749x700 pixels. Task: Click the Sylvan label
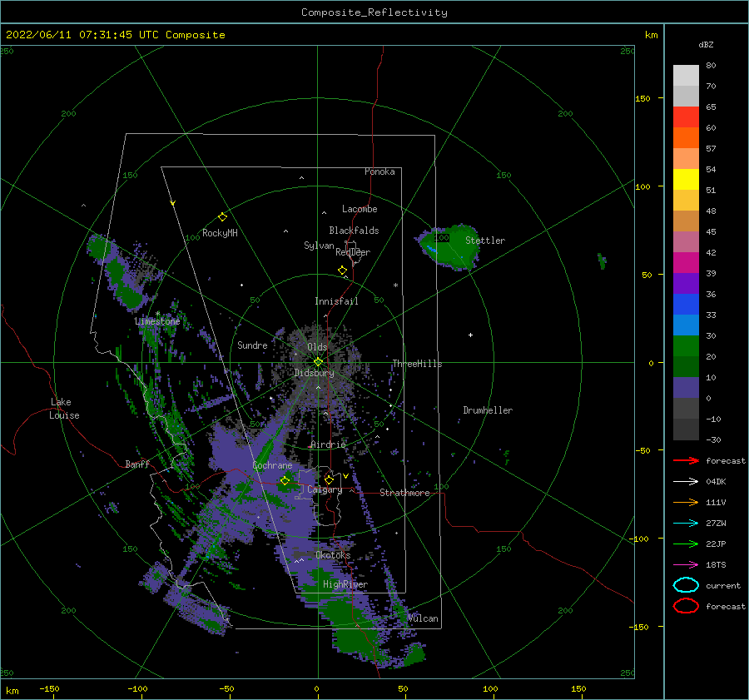pos(319,246)
